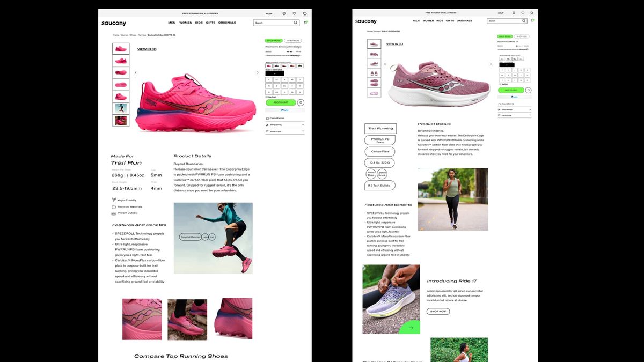Open black width selector on Endorphin Edge page
This screenshot has height=362, width=644.
pos(275,73)
